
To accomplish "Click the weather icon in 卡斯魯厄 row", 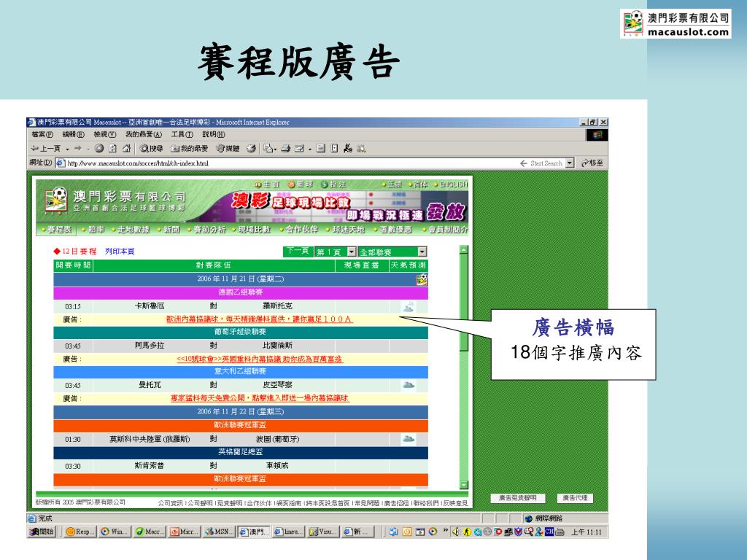I will point(409,307).
